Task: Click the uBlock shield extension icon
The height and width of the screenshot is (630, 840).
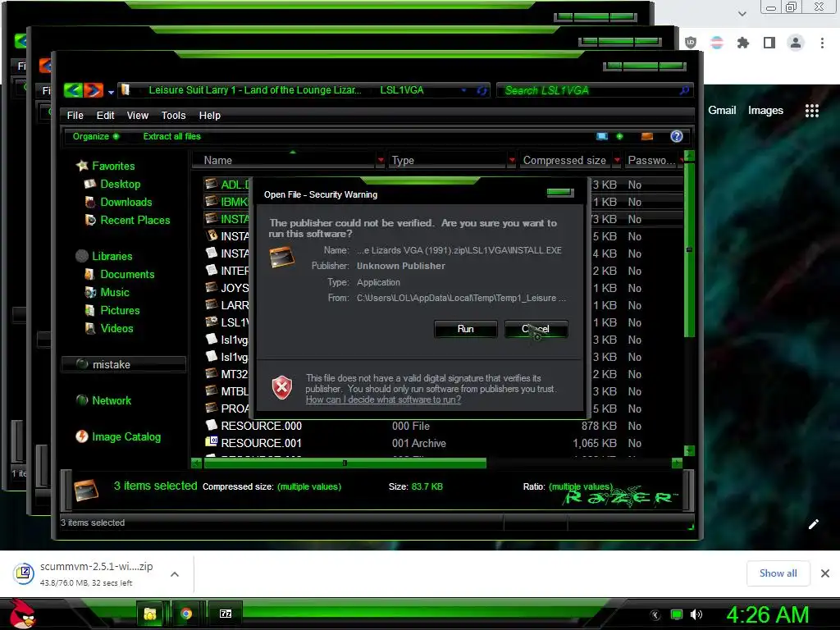Action: [691, 43]
